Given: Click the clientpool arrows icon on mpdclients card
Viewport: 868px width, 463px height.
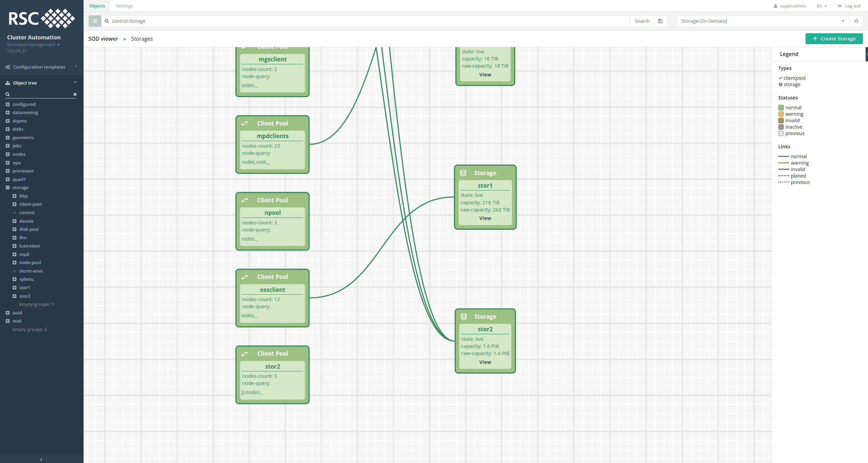Looking at the screenshot, I should click(x=245, y=123).
